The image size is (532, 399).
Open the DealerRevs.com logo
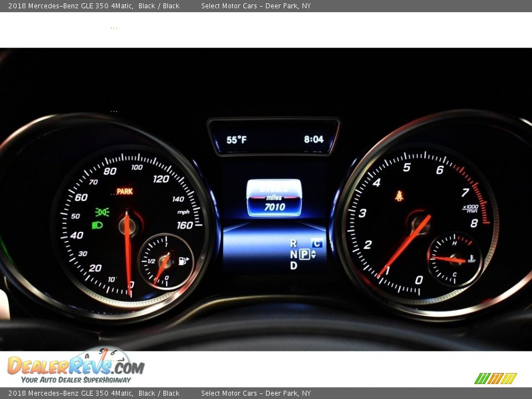coord(76,366)
